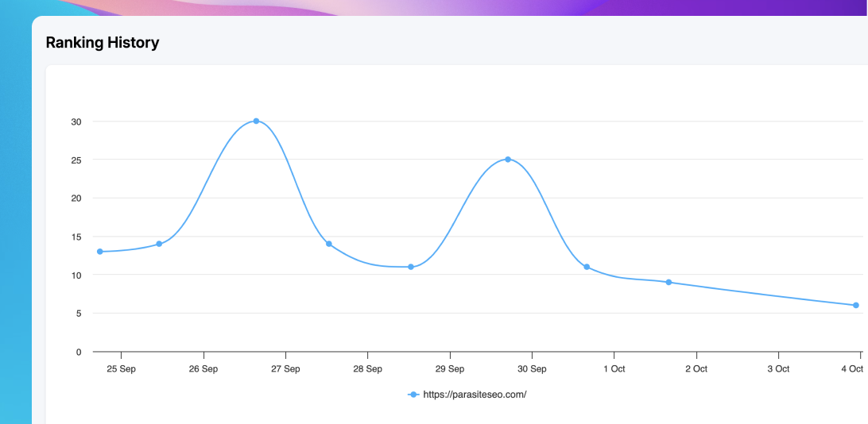The image size is (868, 424).
Task: Click the 29 Sep x-axis label
Action: point(450,369)
